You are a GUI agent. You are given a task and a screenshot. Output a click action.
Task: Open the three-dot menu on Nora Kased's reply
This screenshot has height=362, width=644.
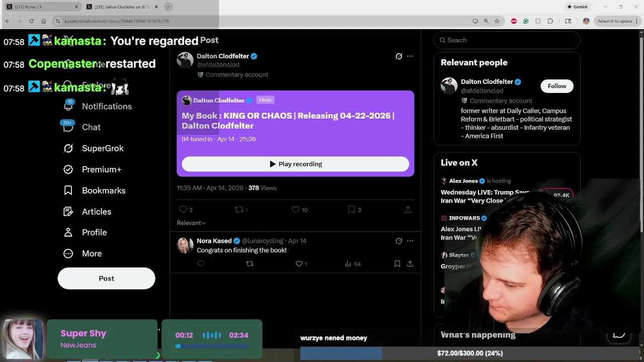(410, 241)
